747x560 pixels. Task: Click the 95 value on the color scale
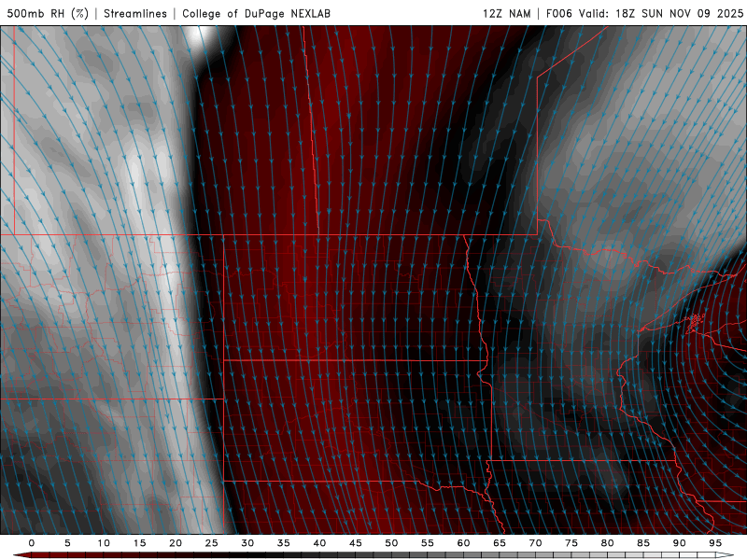click(715, 543)
